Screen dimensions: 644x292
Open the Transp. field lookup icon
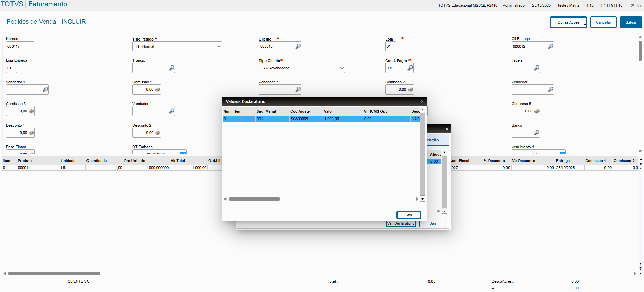[171, 68]
